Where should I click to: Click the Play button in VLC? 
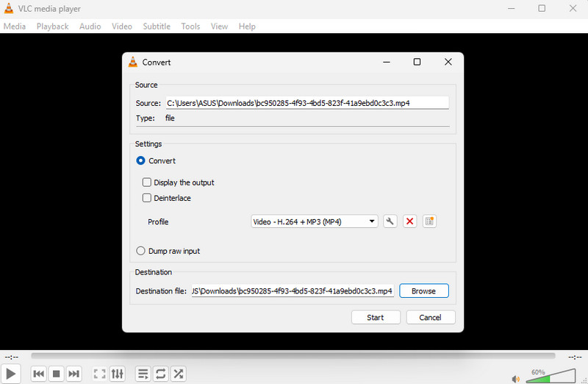click(10, 374)
